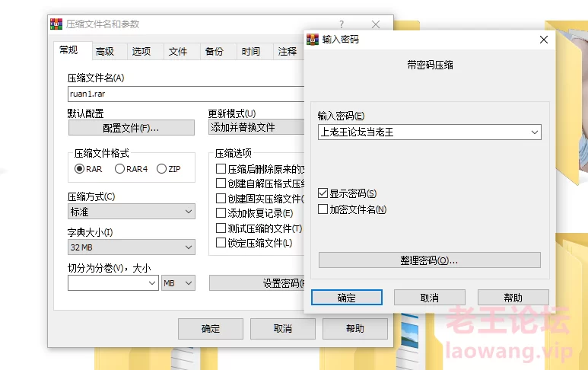Switch to the 高级 tab
Viewport: 588px width, 370px height.
(105, 52)
